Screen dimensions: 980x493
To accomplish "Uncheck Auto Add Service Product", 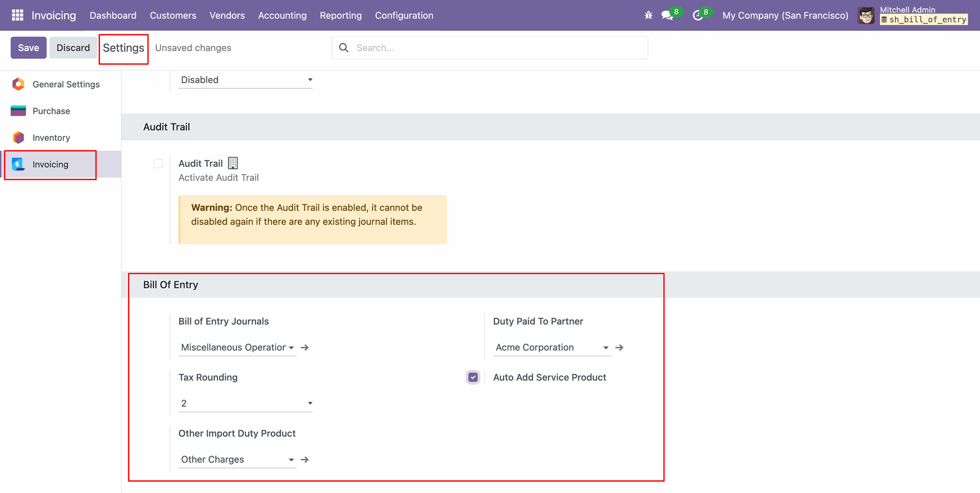I will [x=473, y=378].
